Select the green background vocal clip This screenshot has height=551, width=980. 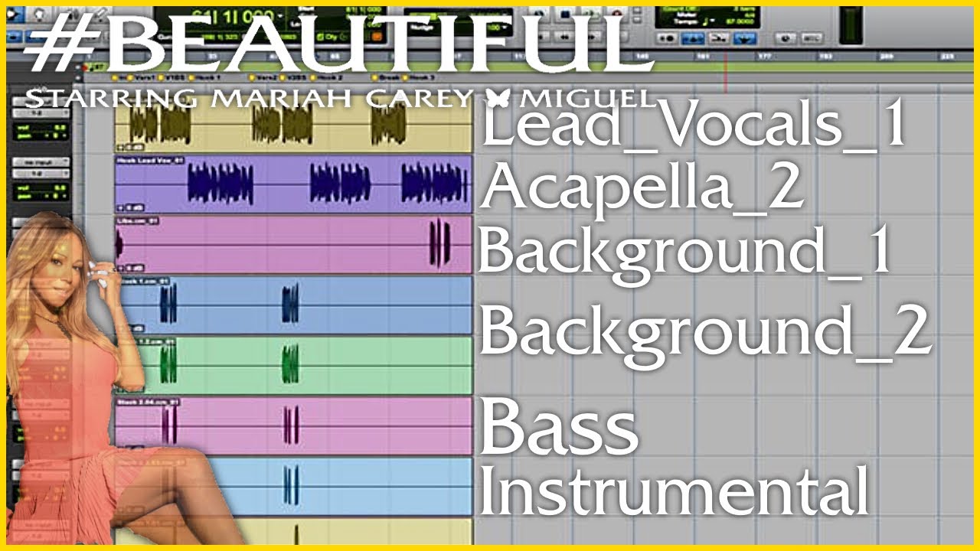(x=293, y=365)
